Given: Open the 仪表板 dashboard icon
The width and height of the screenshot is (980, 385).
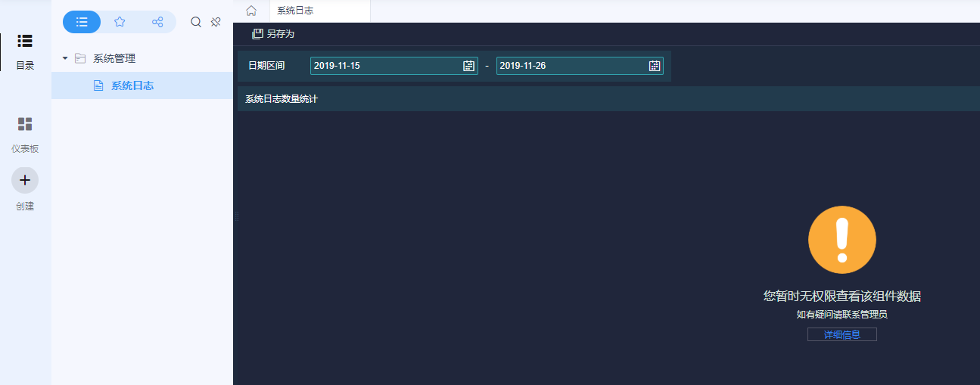Looking at the screenshot, I should pyautogui.click(x=25, y=125).
